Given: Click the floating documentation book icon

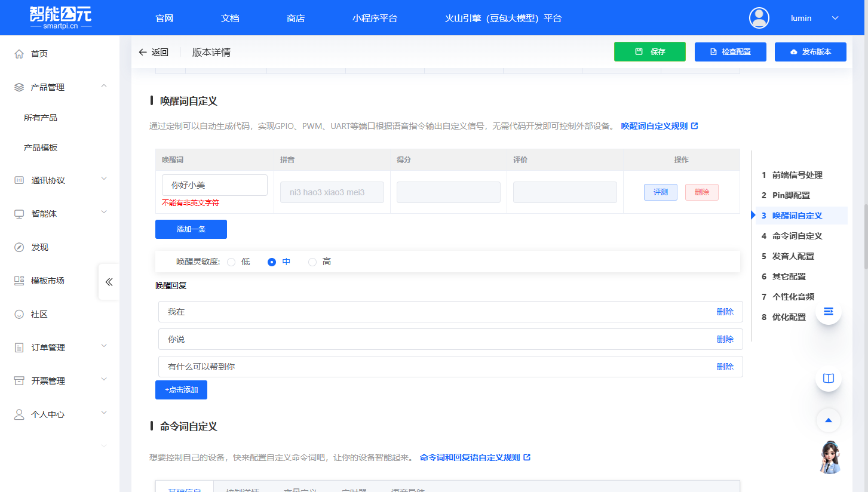Looking at the screenshot, I should point(828,378).
